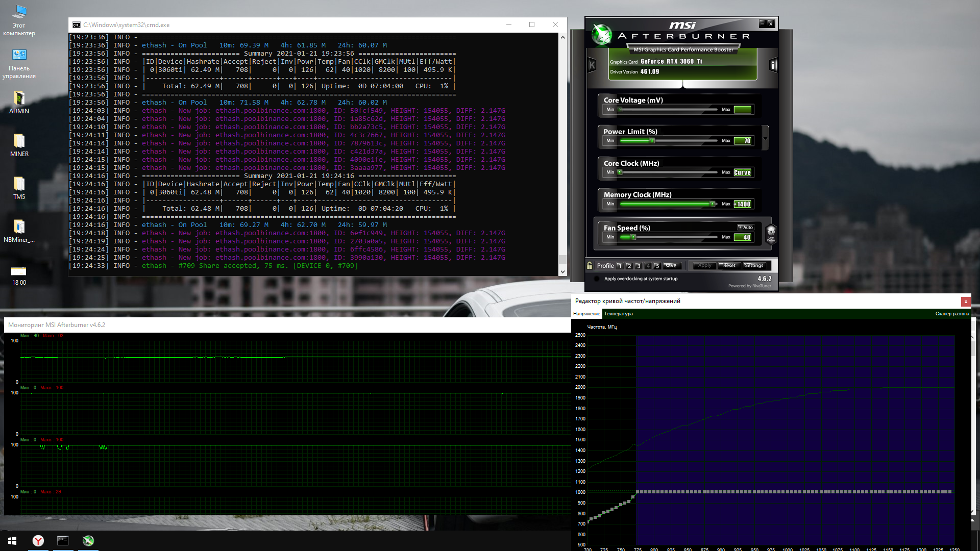The width and height of the screenshot is (980, 551).
Task: Select profile slot 5
Action: [x=657, y=265]
